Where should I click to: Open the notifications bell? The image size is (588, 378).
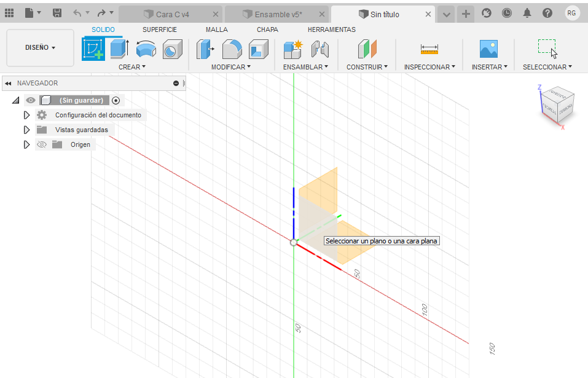pos(527,14)
